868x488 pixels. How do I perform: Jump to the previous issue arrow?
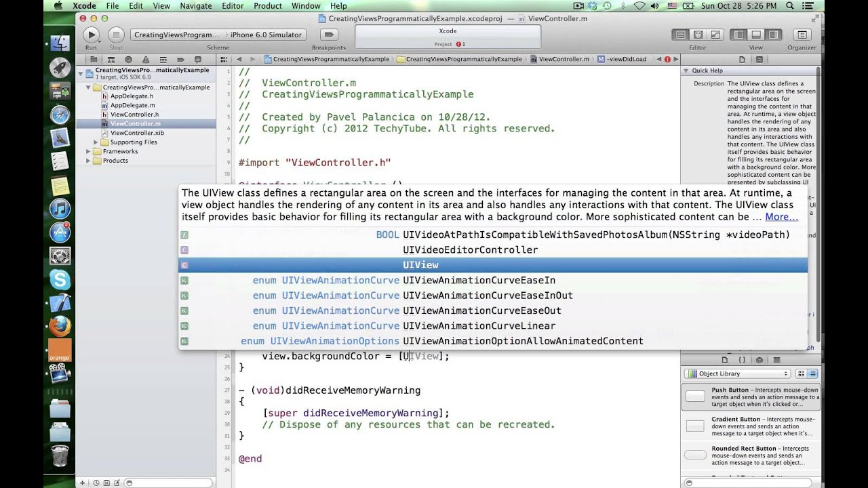[x=660, y=60]
